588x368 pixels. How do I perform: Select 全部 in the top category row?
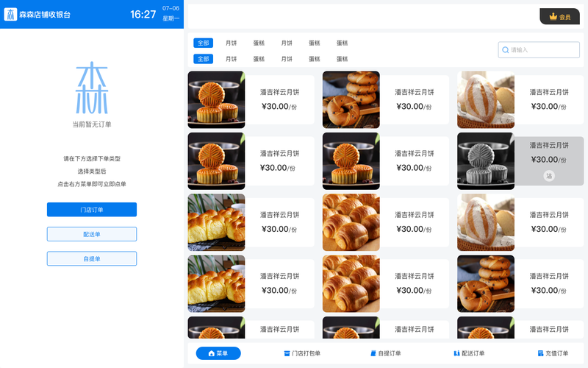204,43
